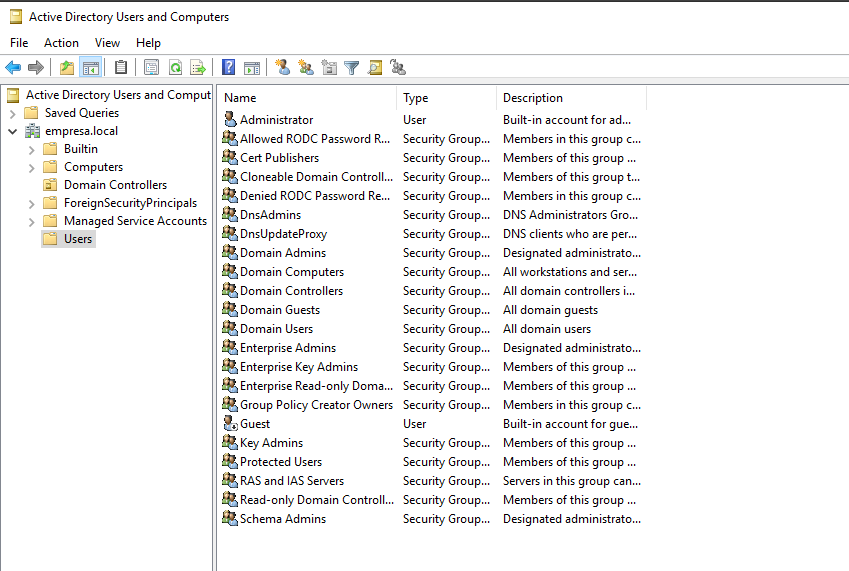The height and width of the screenshot is (571, 849).
Task: Click 'Servers in this group can...' description
Action: click(x=572, y=481)
